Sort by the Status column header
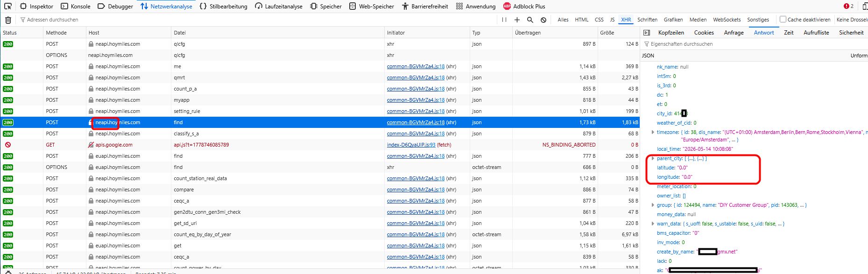The width and height of the screenshot is (868, 274). click(21, 33)
